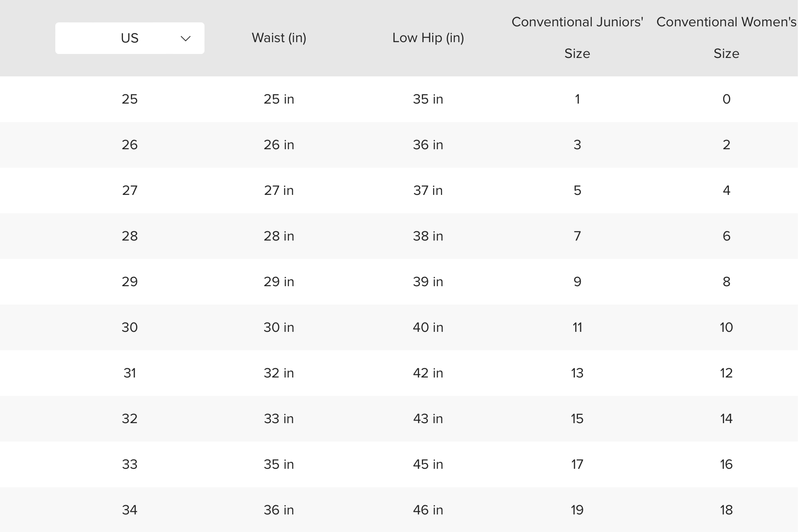Click juniors' size 11 cell
This screenshot has height=532, width=804.
click(x=577, y=327)
